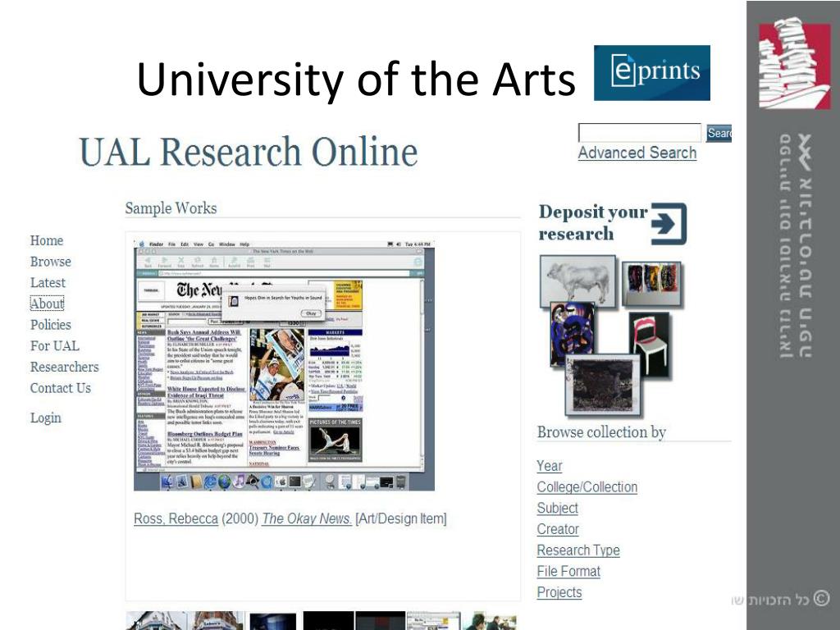This screenshot has width=840, height=630.
Task: Click the Login link
Action: pyautogui.click(x=46, y=418)
